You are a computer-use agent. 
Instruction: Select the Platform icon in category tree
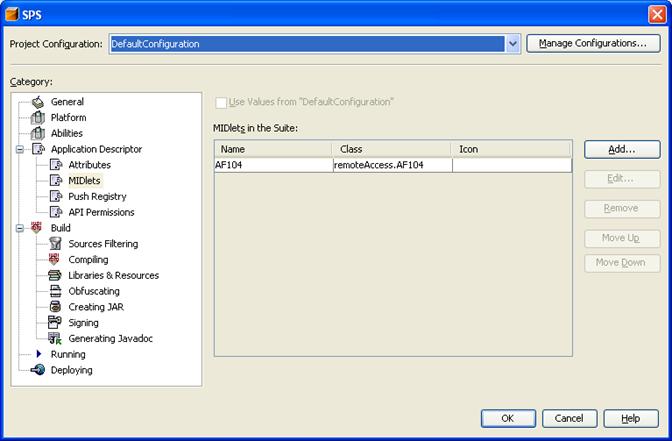pos(38,118)
